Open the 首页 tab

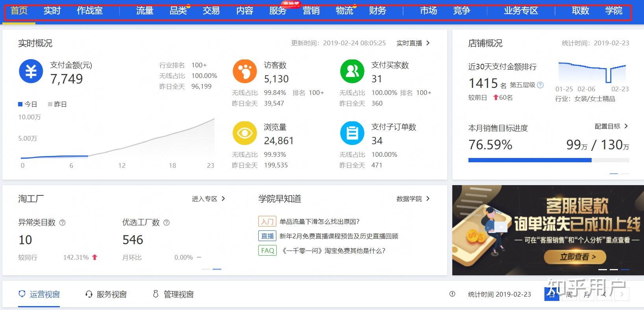click(19, 11)
